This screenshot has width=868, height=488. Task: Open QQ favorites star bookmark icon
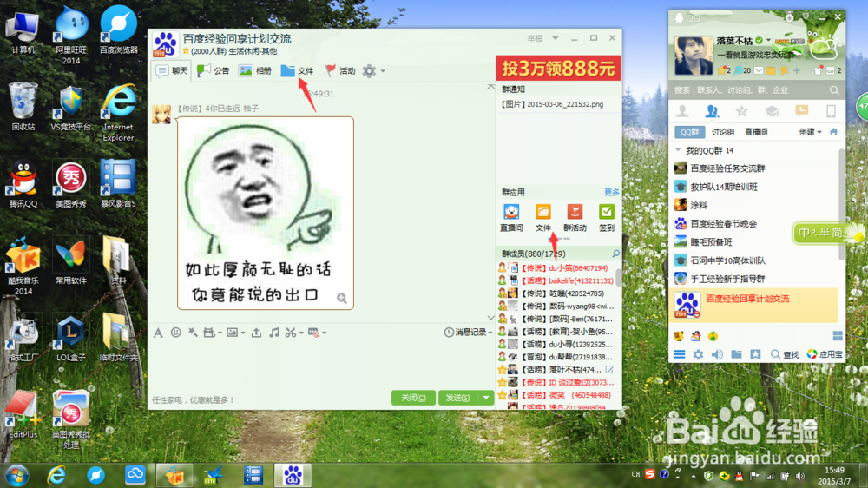755,354
